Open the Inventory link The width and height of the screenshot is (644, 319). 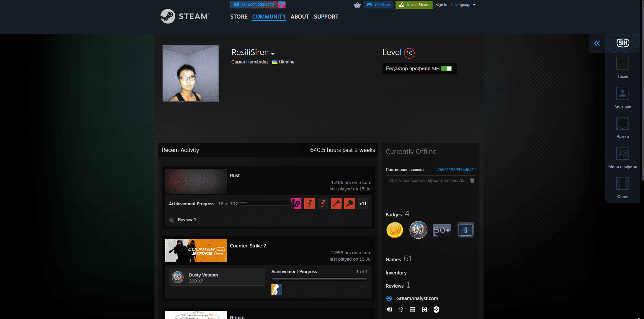pos(396,273)
